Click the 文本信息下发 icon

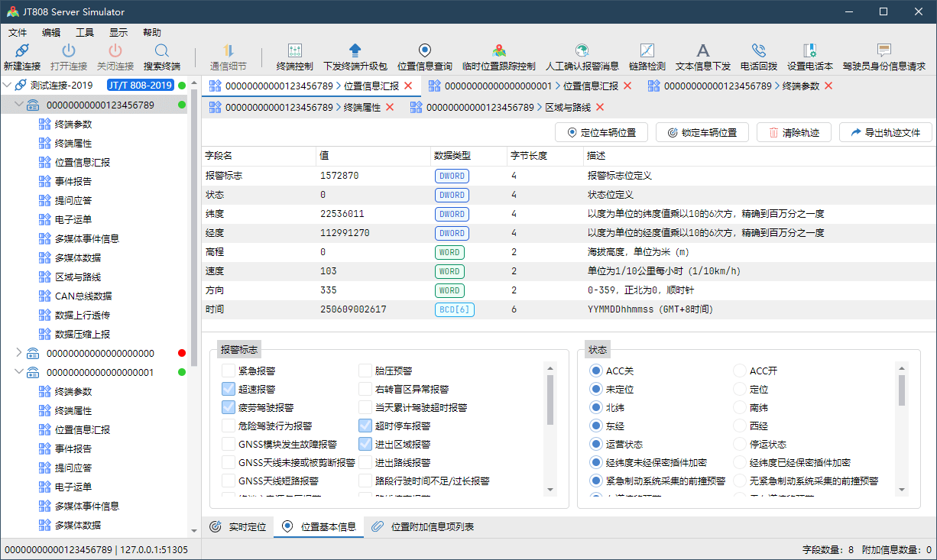point(702,51)
